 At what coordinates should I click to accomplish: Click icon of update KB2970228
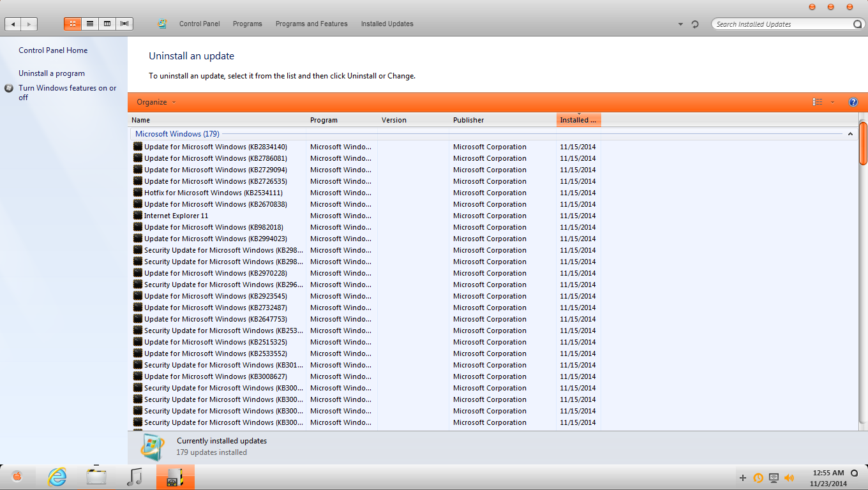138,273
